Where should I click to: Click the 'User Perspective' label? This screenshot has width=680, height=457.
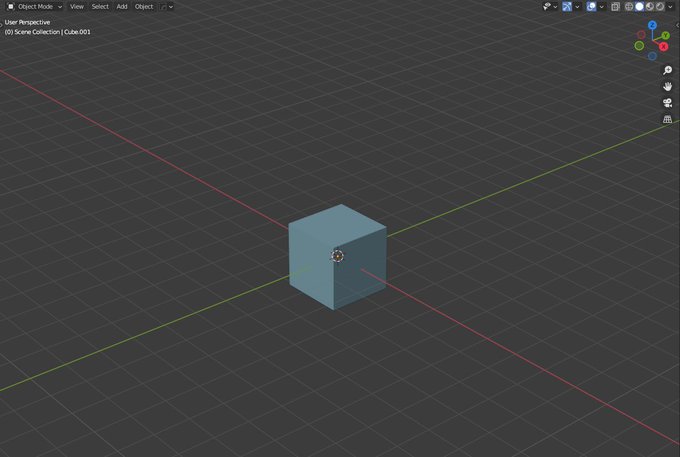click(27, 22)
